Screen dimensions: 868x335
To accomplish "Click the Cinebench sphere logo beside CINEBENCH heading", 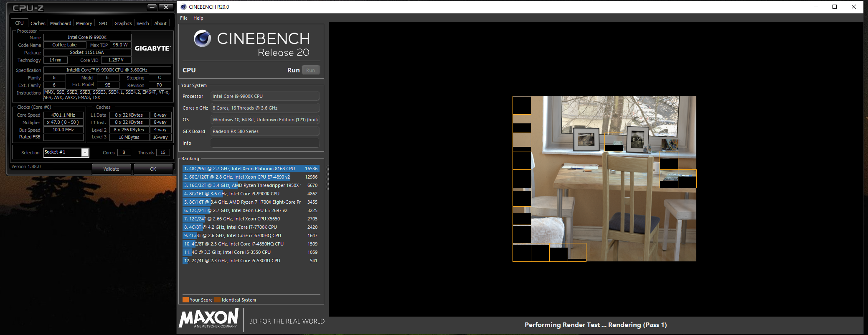I will pos(203,38).
